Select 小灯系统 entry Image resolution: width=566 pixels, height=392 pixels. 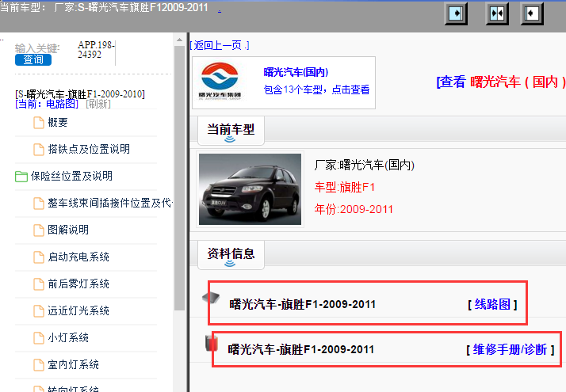68,337
